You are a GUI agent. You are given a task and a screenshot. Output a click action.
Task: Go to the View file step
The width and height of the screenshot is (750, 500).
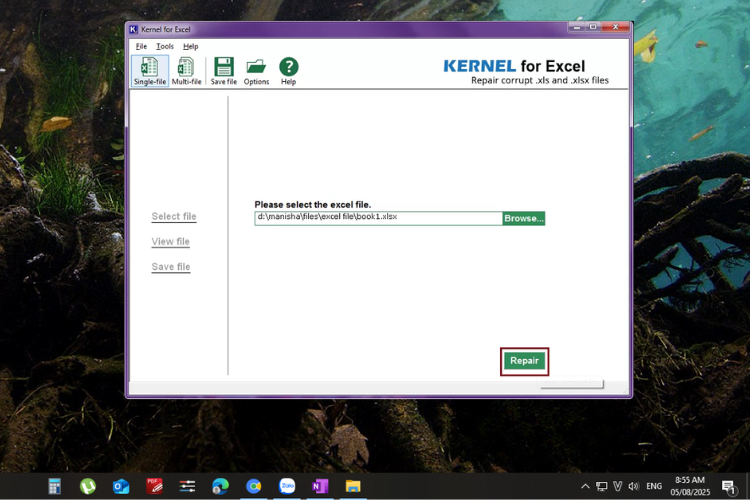(x=170, y=242)
